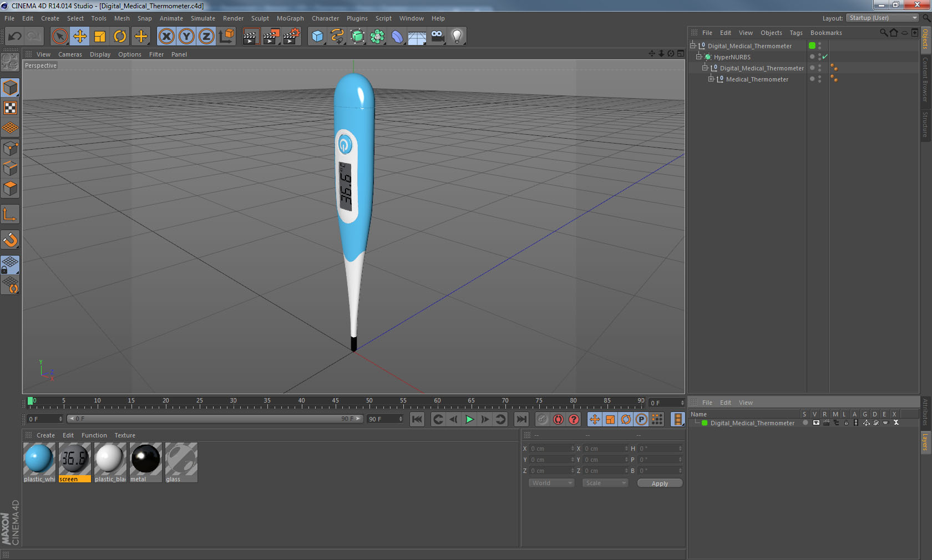Select the plastic_white blue material
The width and height of the screenshot is (932, 560).
[39, 462]
